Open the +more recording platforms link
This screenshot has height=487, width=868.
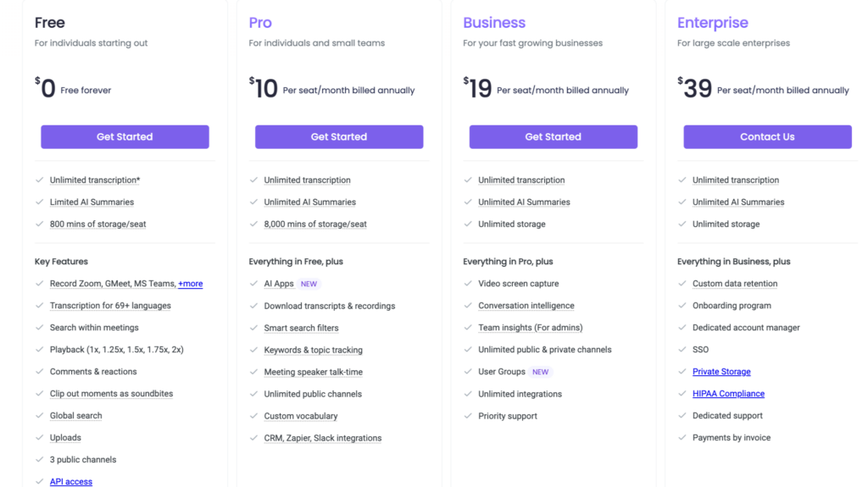(191, 284)
